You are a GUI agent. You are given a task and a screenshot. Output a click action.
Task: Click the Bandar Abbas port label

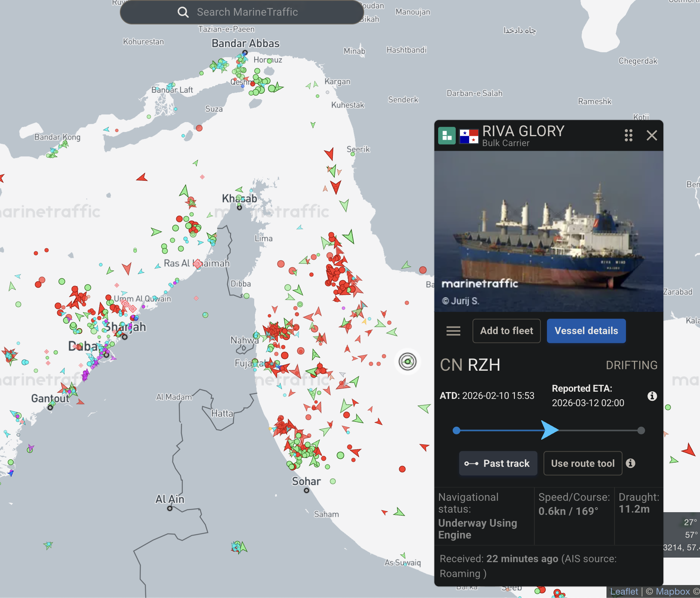(x=246, y=43)
